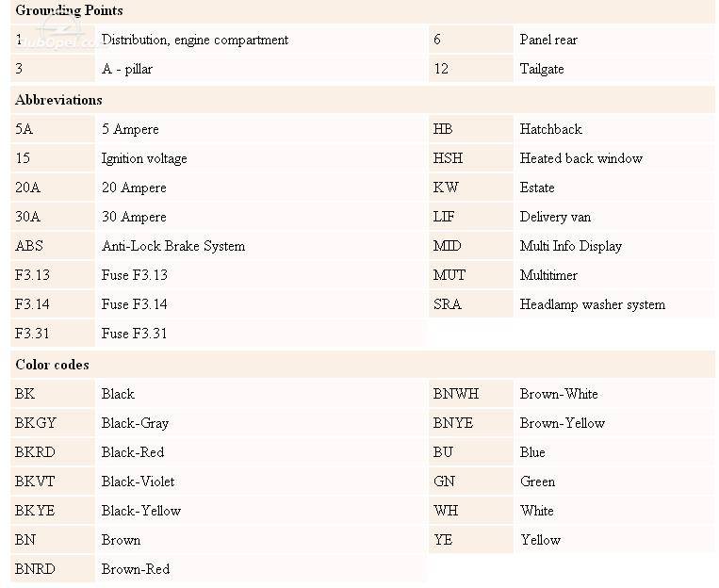Select the BKVT color code cell
Viewport: 719px width, 588px height.
point(53,482)
